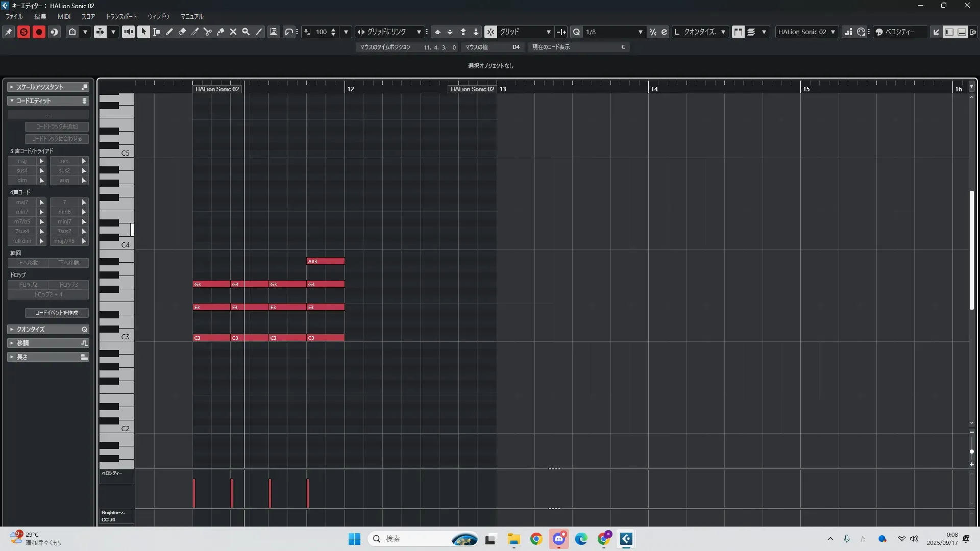Click the vertical zoom slider handle
Image resolution: width=980 pixels, height=551 pixels.
click(x=971, y=452)
